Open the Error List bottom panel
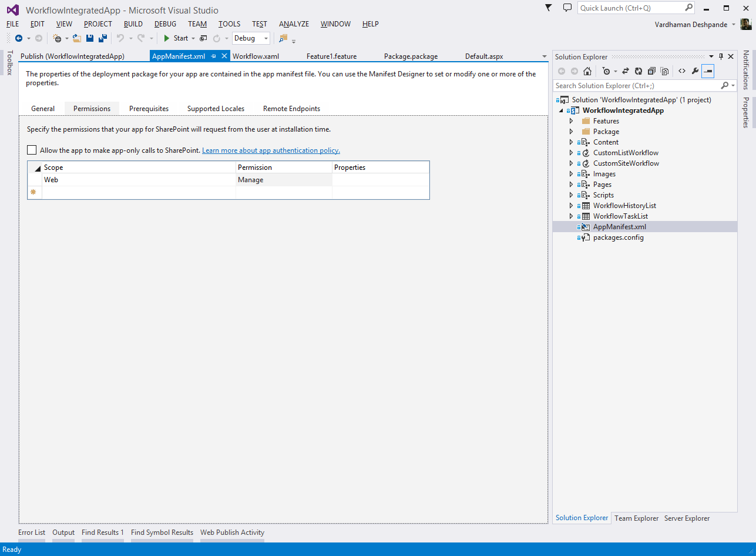This screenshot has width=756, height=556. (x=32, y=532)
